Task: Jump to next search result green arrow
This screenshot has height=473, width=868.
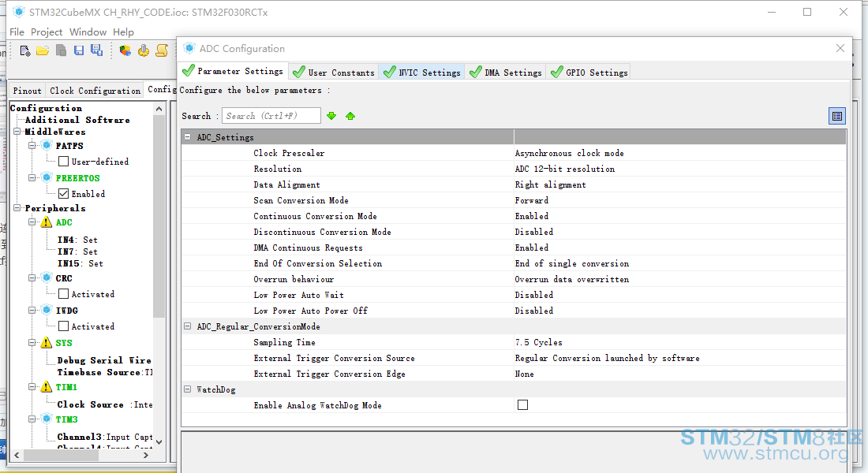Action: tap(331, 116)
